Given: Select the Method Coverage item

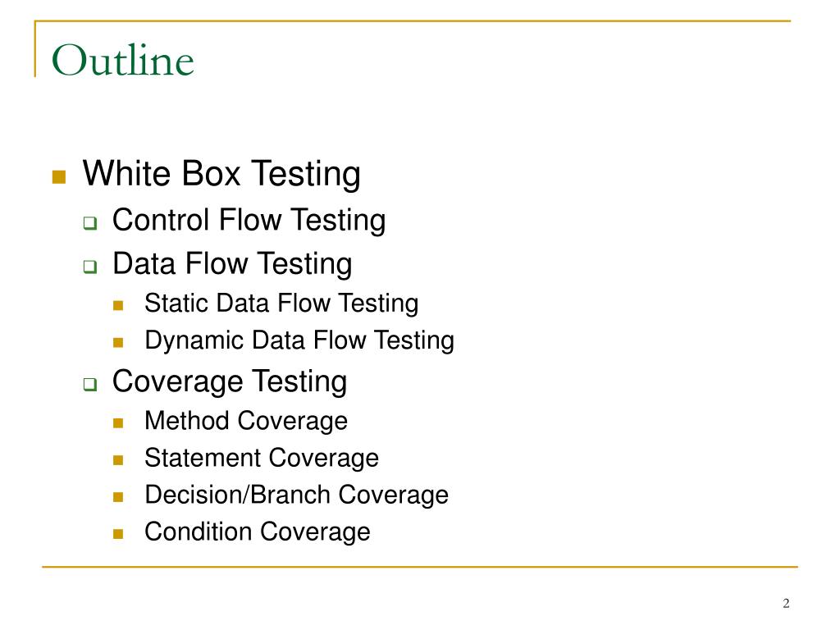Looking at the screenshot, I should pos(246,421).
